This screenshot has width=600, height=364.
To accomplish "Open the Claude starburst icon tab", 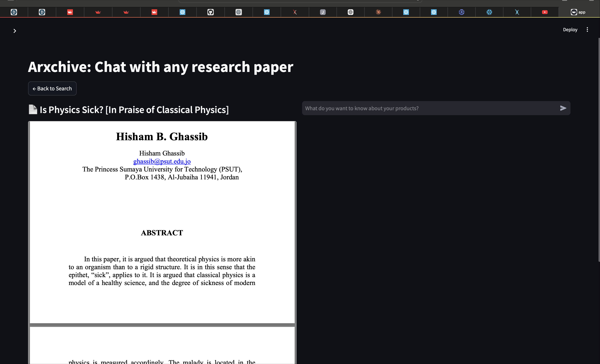I will [378, 12].
